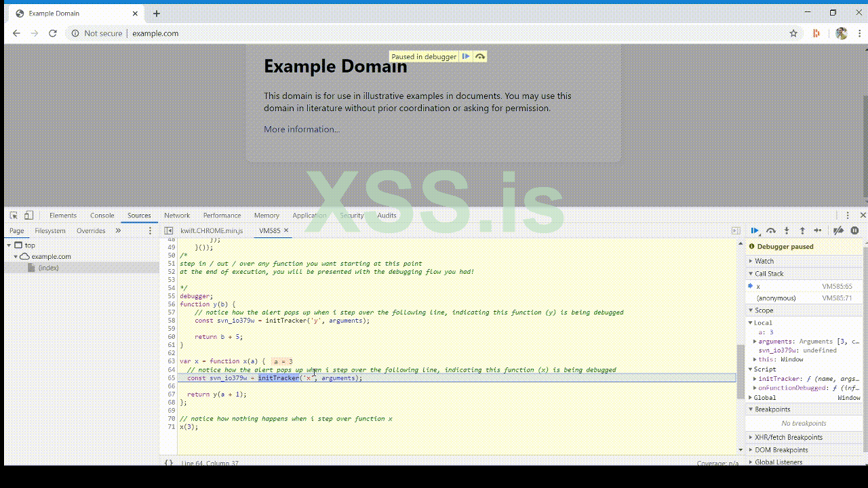868x488 pixels.
Task: Pretty print the source with braces icon
Action: pyautogui.click(x=169, y=464)
